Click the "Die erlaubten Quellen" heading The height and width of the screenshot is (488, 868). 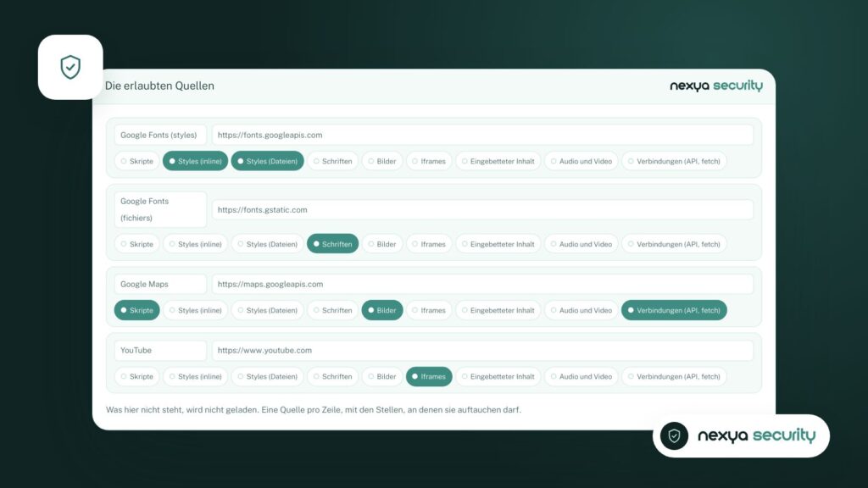159,86
